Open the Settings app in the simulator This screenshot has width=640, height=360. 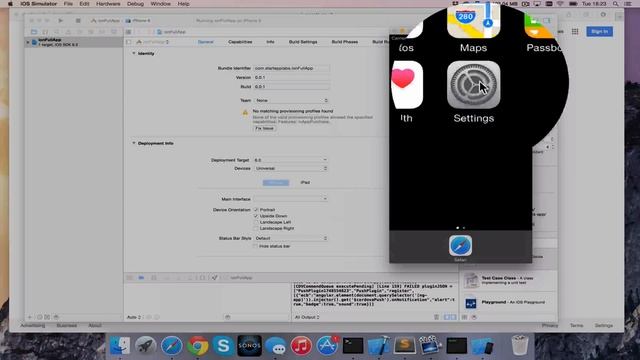click(x=473, y=85)
